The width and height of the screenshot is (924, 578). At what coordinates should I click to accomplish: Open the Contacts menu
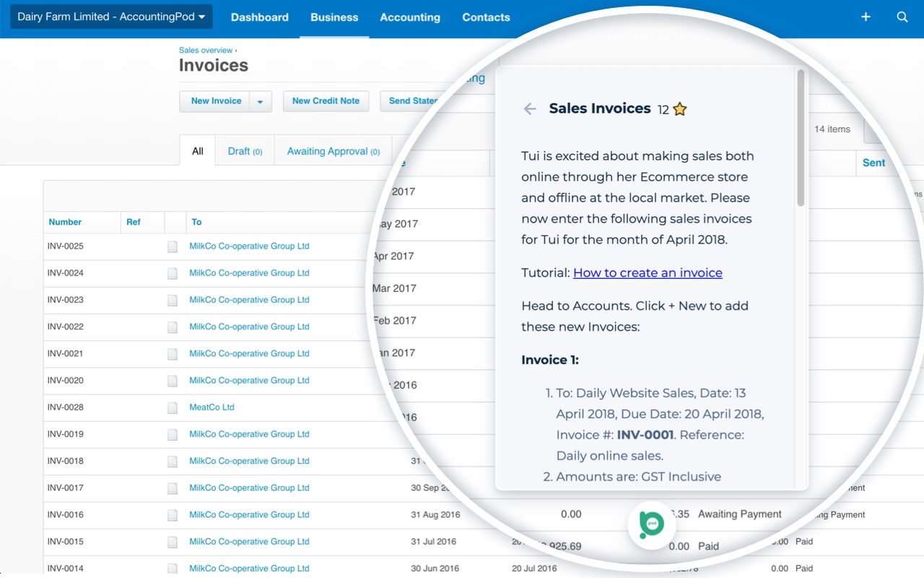[x=486, y=17]
